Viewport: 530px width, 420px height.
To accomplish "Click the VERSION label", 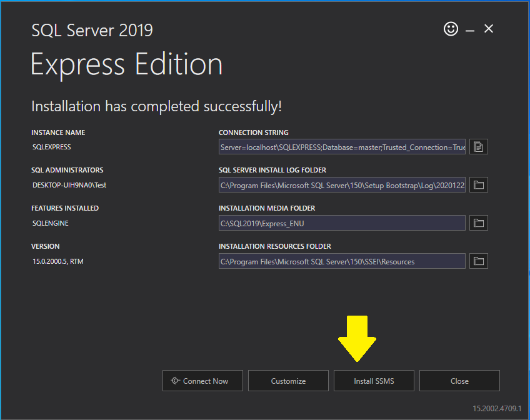I will click(45, 246).
